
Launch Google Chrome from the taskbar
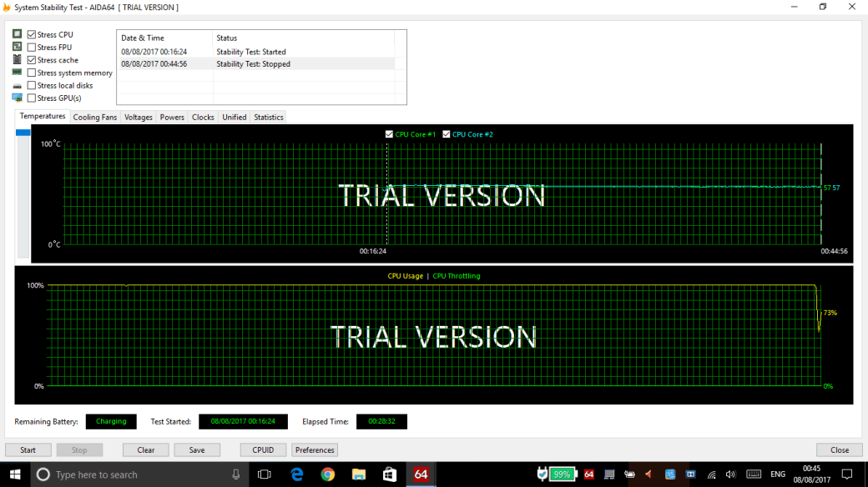pyautogui.click(x=328, y=474)
